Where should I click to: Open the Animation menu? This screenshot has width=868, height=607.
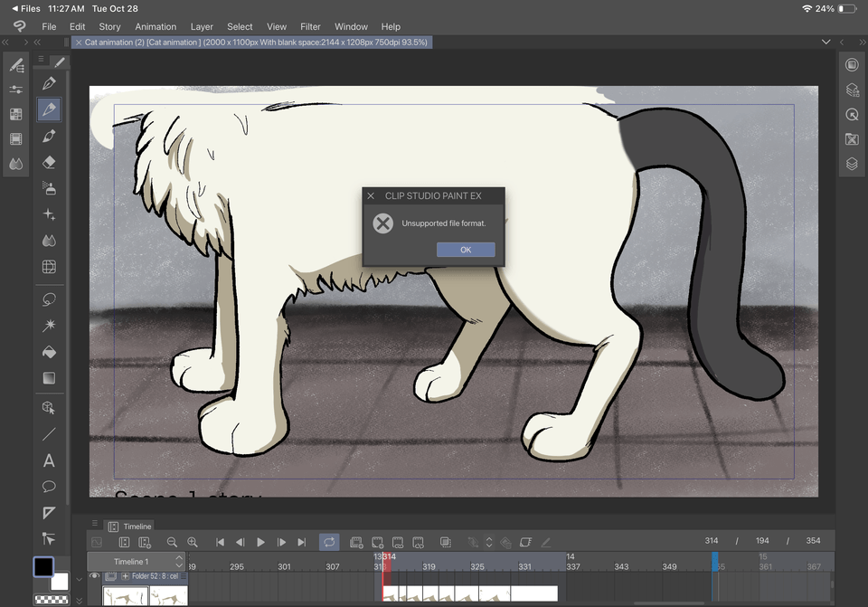156,26
